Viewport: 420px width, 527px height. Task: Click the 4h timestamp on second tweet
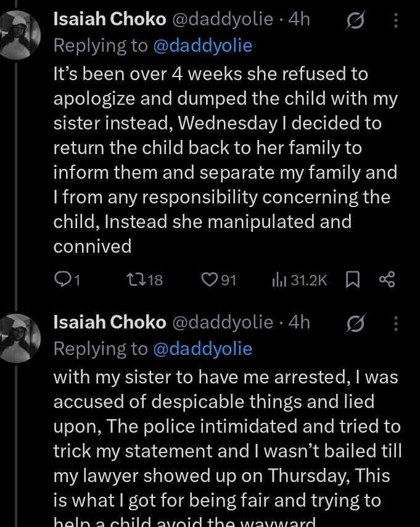(299, 322)
